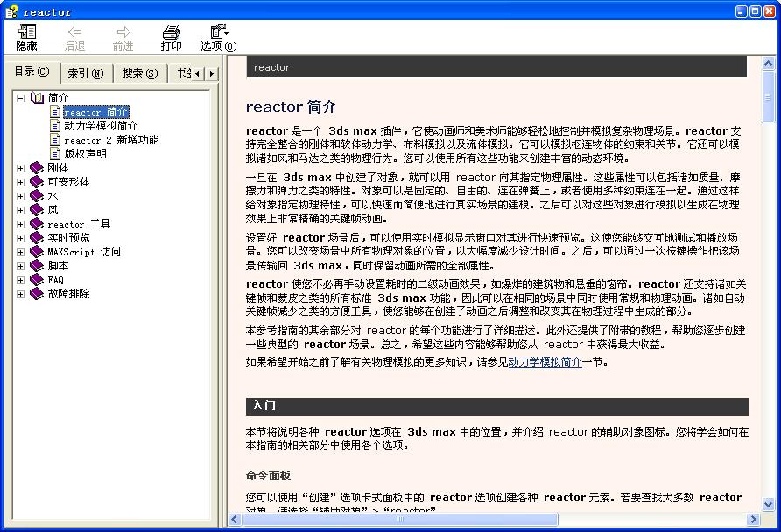Image resolution: width=781 pixels, height=532 pixels.
Task: Click the page icon next to reactor 简介
Action: coord(55,112)
